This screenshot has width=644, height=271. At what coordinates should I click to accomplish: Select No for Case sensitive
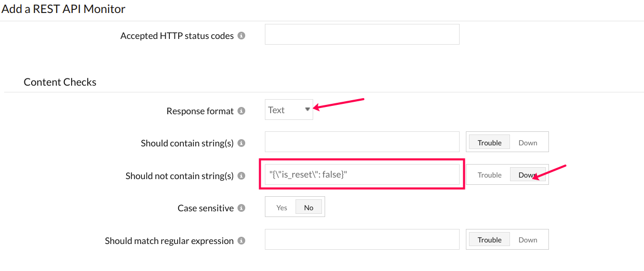309,208
